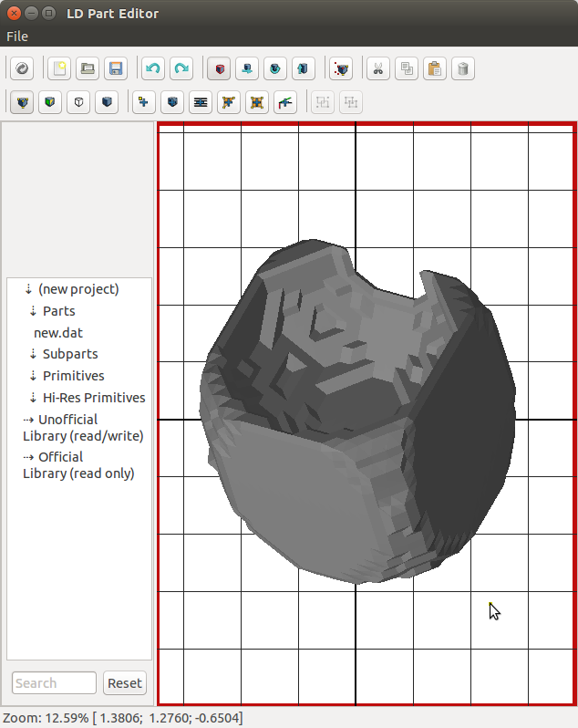Open the File menu
This screenshot has height=728, width=578.
(17, 36)
